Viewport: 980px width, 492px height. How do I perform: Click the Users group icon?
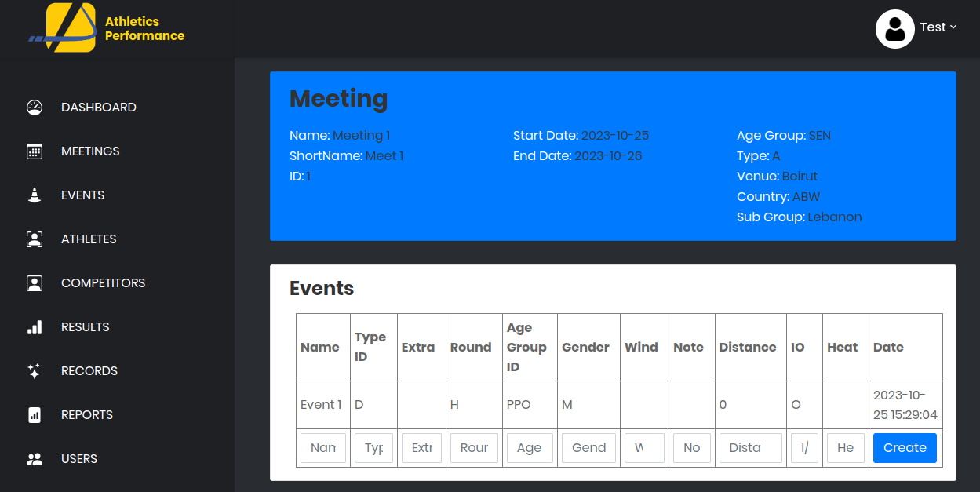tap(34, 459)
